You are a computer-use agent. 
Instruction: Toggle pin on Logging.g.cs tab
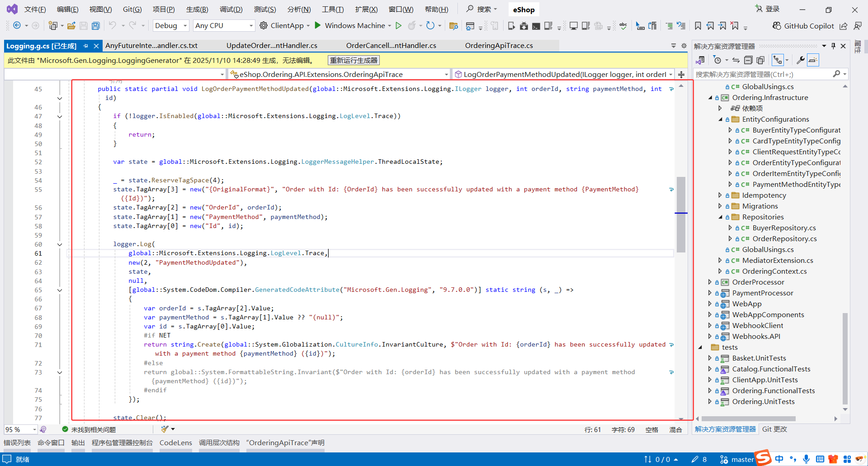click(85, 46)
